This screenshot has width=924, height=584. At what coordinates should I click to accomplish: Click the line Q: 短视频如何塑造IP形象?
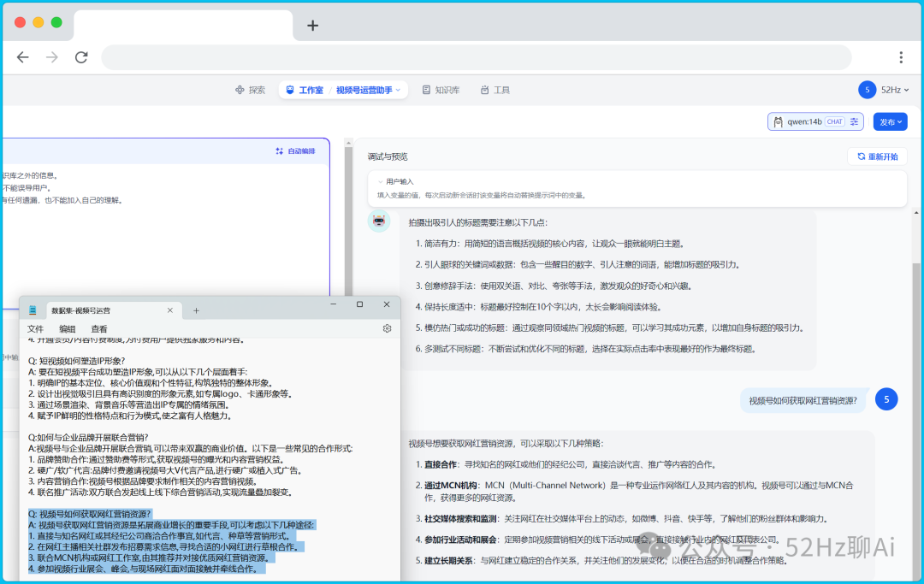tap(77, 361)
